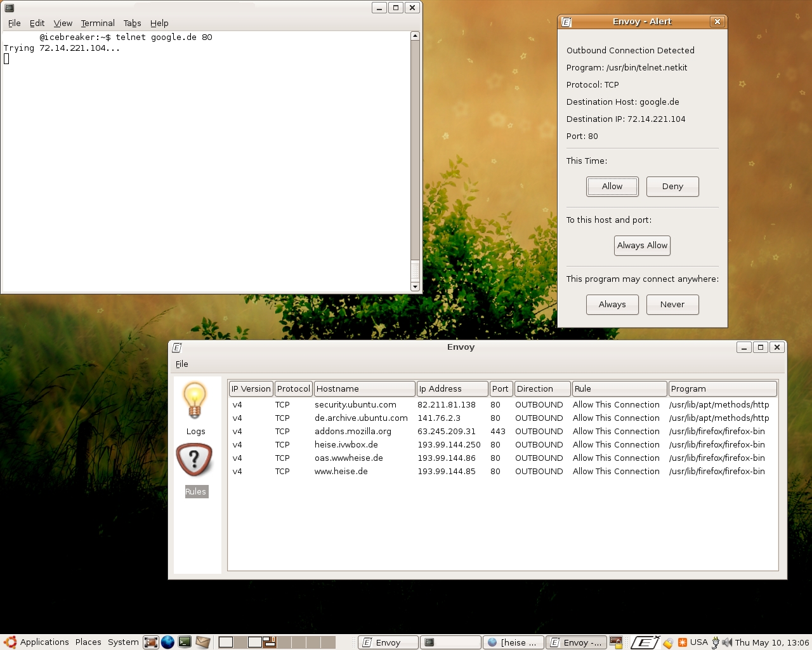Open the File menu in Envoy window
Image resolution: width=812 pixels, height=650 pixels.
pos(182,364)
